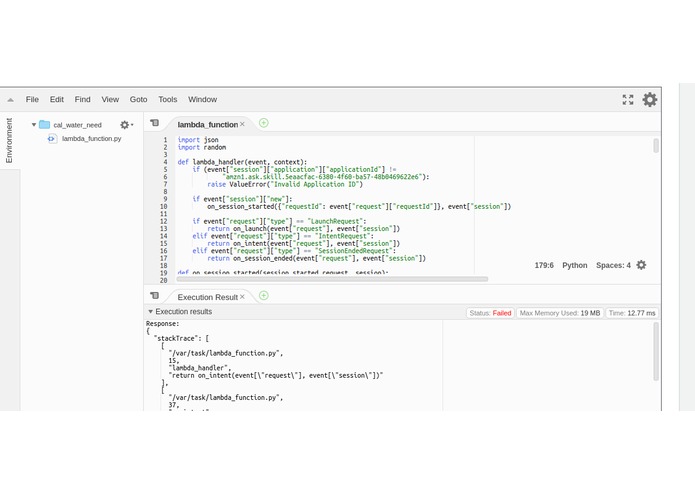Click line number 4 in gutter
The width and height of the screenshot is (695, 494).
coord(165,162)
